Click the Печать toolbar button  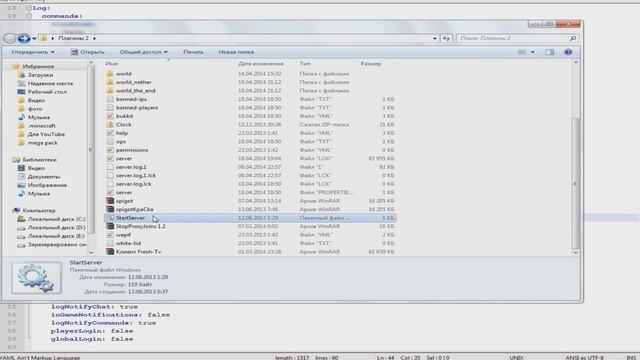(193, 52)
